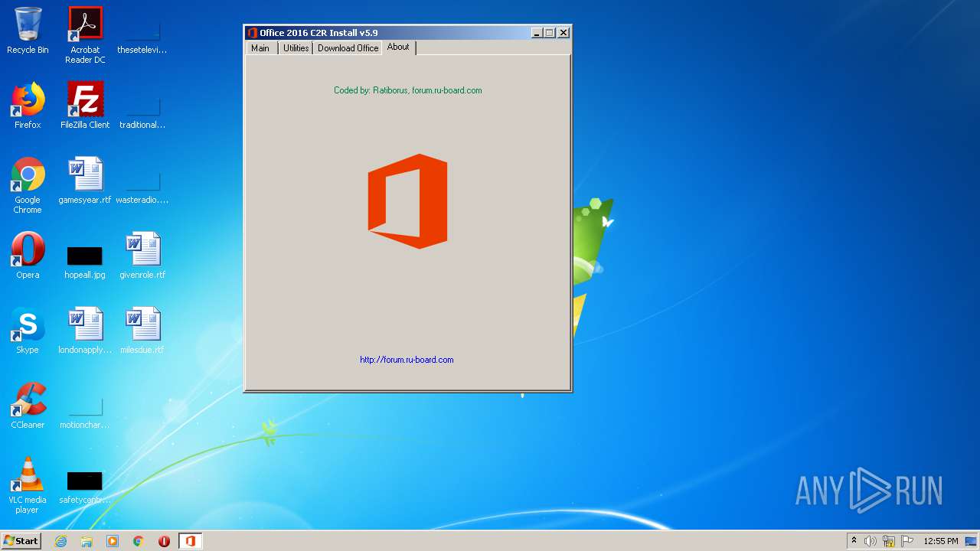Launch Opera from the taskbar
The width and height of the screenshot is (980, 551).
164,541
